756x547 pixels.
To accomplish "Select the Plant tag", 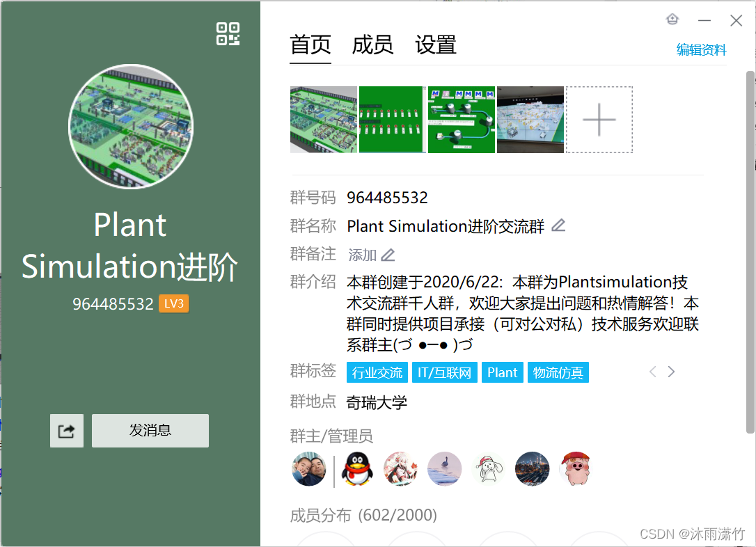I will 503,372.
